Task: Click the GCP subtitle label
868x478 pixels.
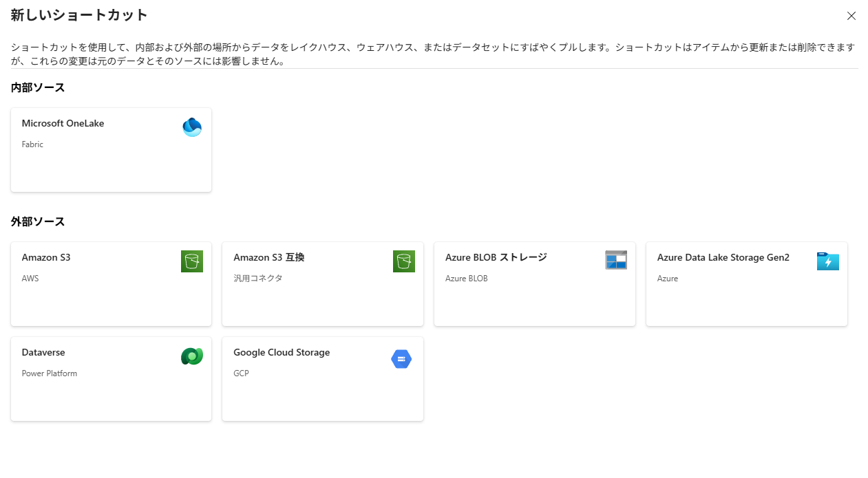Action: [x=241, y=373]
